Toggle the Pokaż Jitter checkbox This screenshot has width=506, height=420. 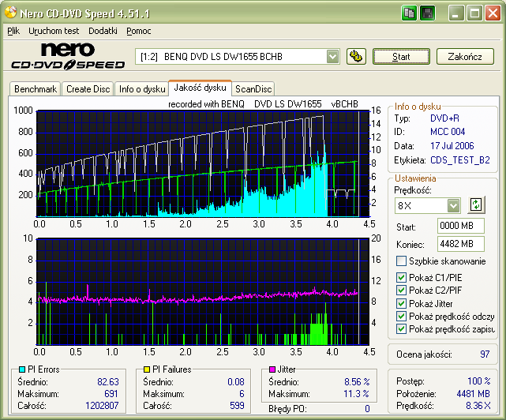[401, 303]
